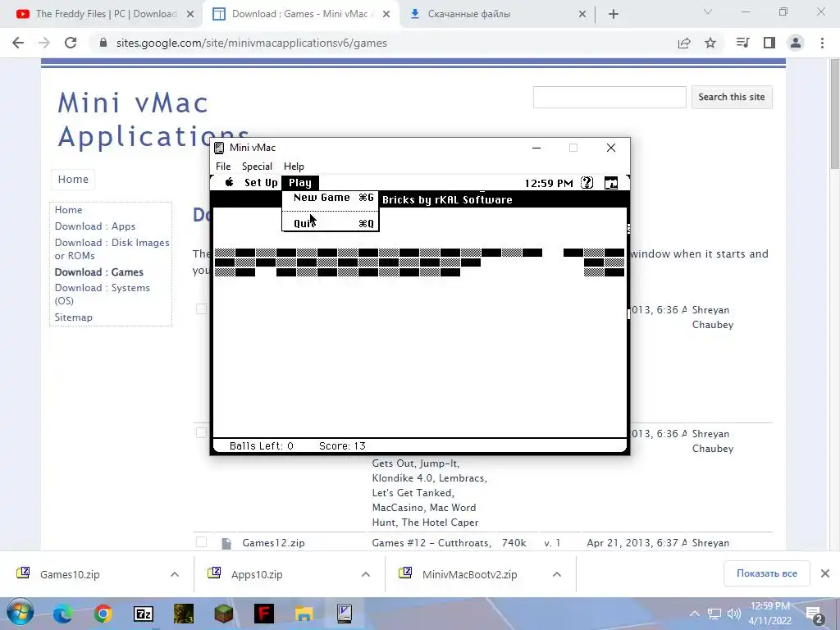This screenshot has width=840, height=630.
Task: Open the File menu of Mini vMac
Action: tap(223, 166)
